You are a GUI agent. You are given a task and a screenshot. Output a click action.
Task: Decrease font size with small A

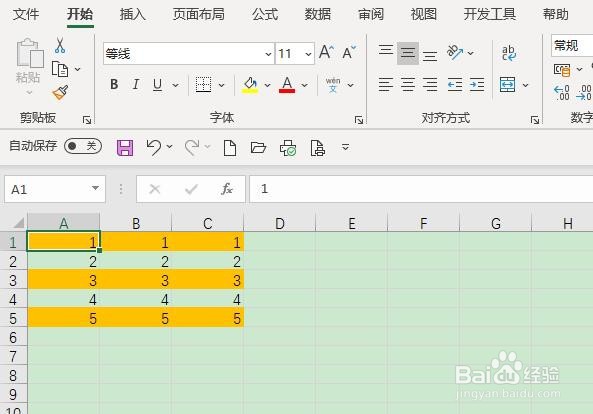point(349,53)
